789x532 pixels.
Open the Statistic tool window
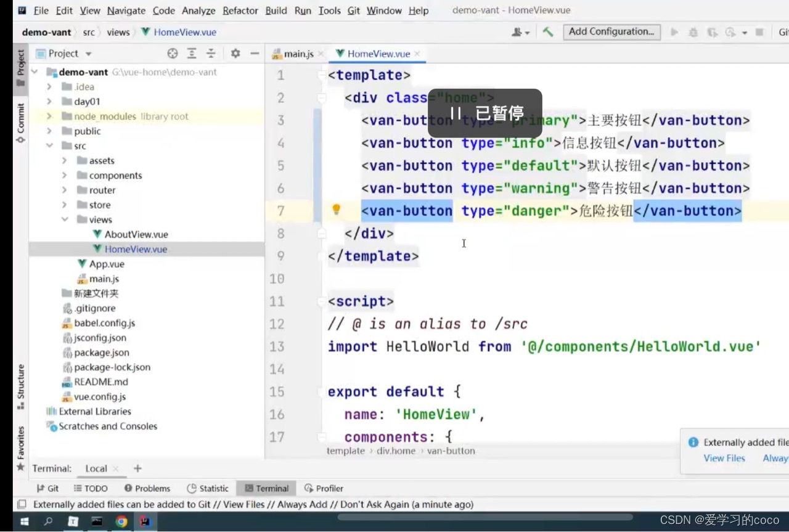tap(208, 488)
